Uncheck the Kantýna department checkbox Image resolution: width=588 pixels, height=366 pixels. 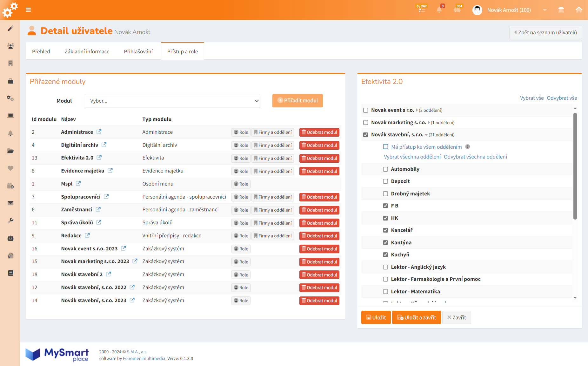385,242
